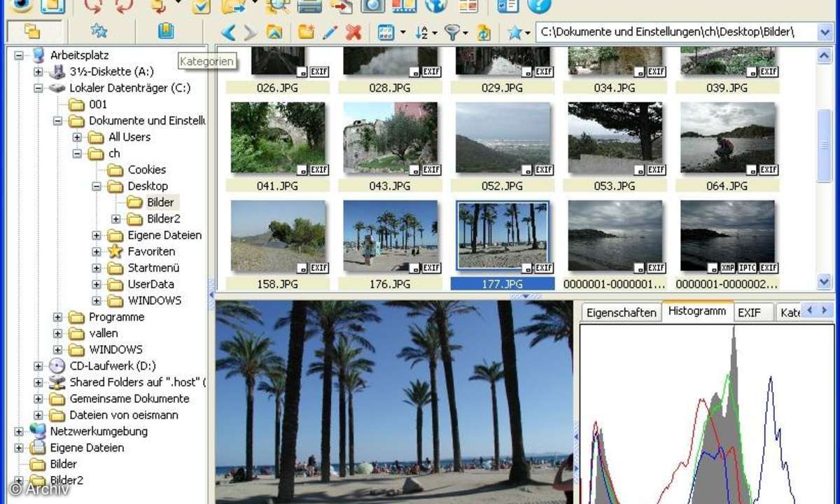
Task: Activate the folder tree panel button
Action: pyautogui.click(x=32, y=31)
